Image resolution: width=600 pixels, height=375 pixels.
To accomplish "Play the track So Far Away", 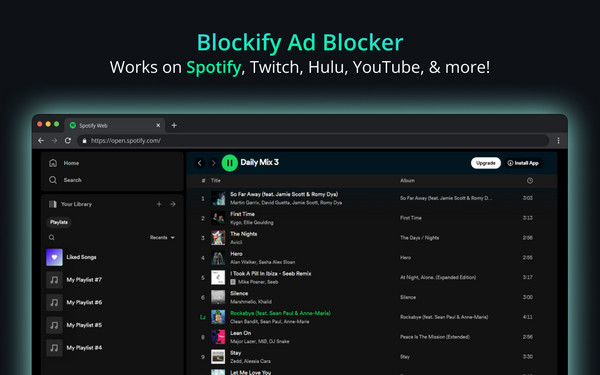I will pyautogui.click(x=284, y=194).
